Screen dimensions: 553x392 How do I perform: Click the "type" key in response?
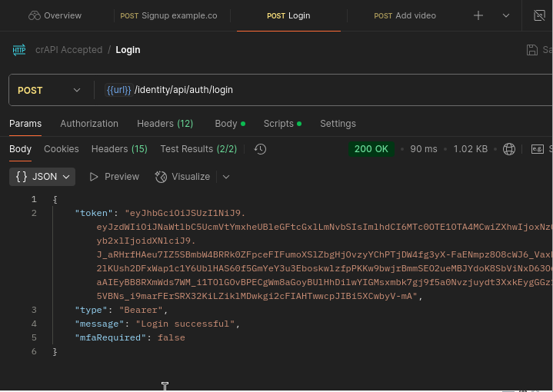coord(91,311)
